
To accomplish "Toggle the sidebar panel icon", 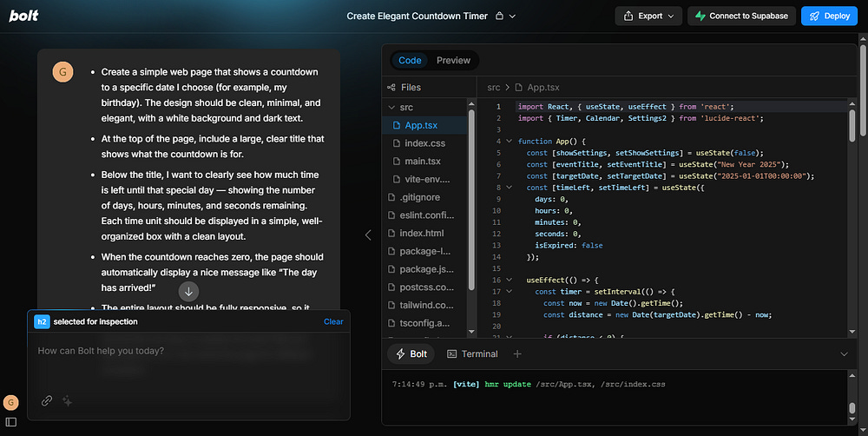I will tap(11, 422).
